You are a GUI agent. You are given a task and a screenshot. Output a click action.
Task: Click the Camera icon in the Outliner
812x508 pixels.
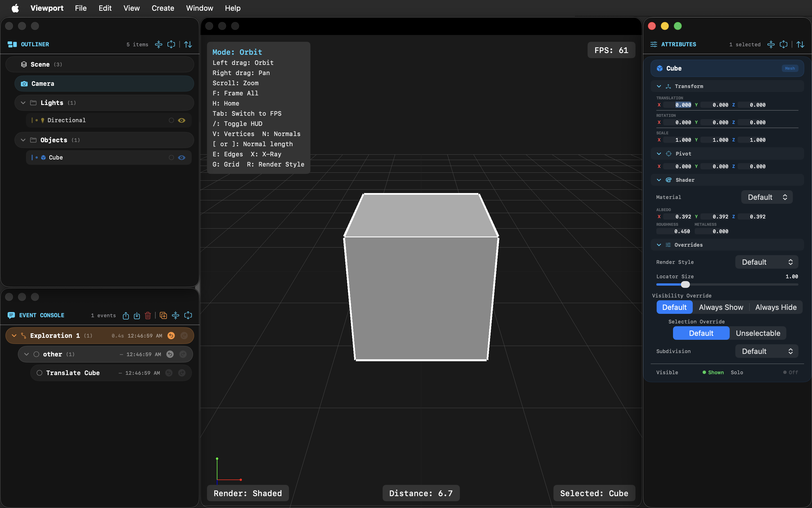[x=24, y=84]
